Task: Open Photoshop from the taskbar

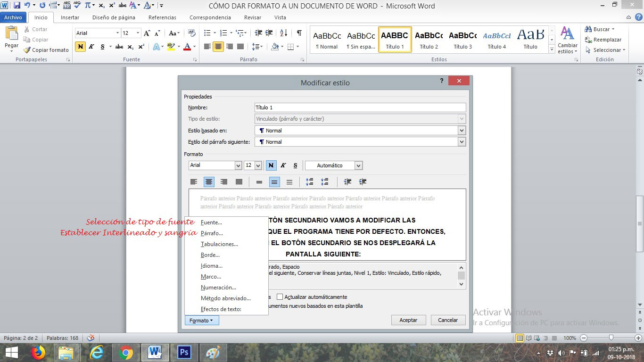Action: click(x=184, y=352)
